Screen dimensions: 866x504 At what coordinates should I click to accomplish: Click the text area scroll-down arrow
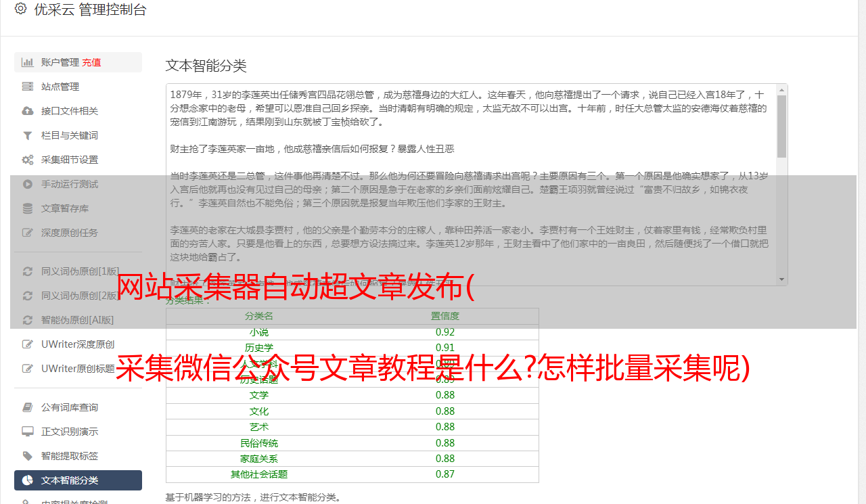pos(781,279)
